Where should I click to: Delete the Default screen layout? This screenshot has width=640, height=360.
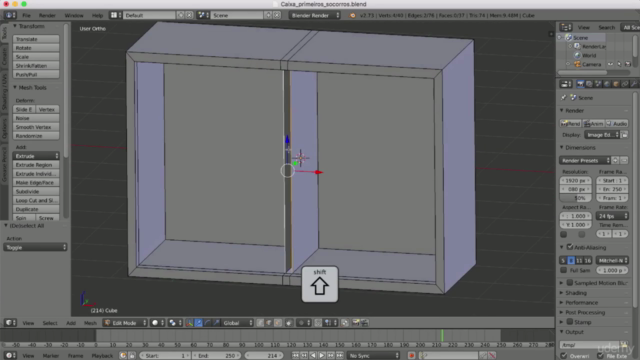(189, 15)
